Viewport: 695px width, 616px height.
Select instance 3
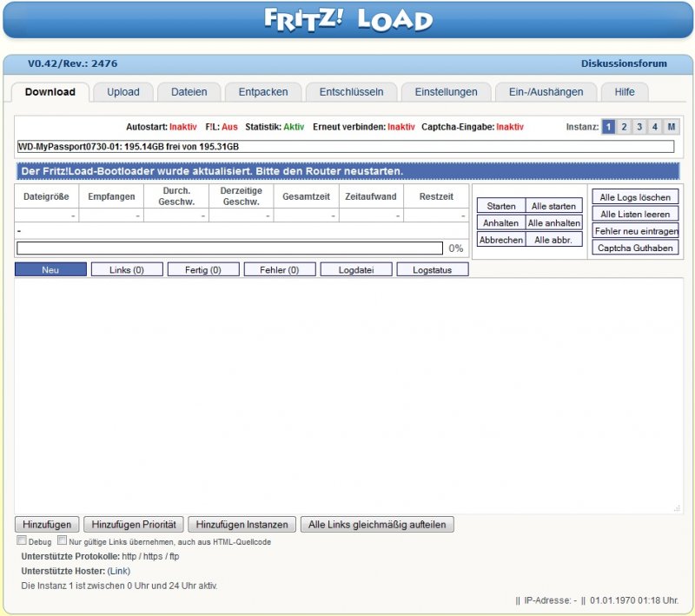pyautogui.click(x=639, y=127)
